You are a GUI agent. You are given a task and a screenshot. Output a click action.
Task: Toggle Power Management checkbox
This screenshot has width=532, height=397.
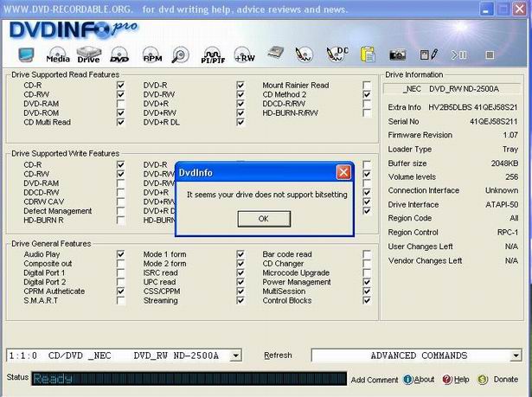click(x=367, y=282)
